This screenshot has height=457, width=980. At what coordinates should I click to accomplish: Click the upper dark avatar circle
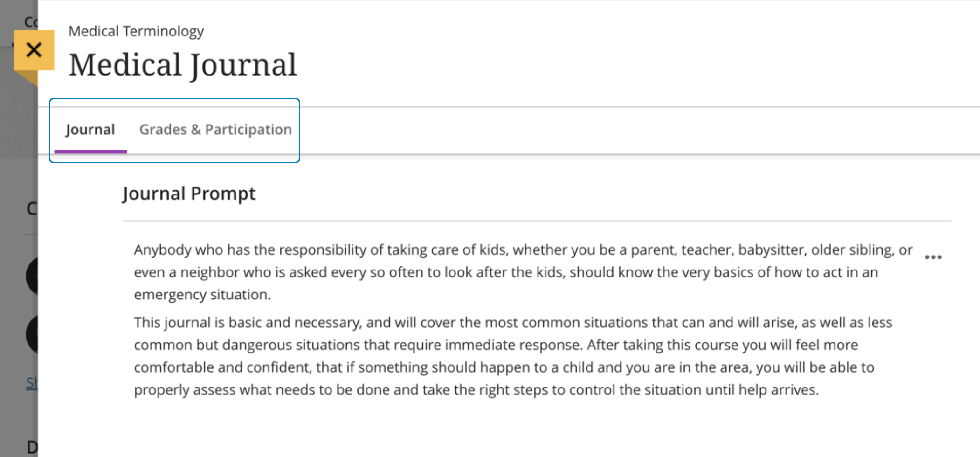pyautogui.click(x=32, y=277)
